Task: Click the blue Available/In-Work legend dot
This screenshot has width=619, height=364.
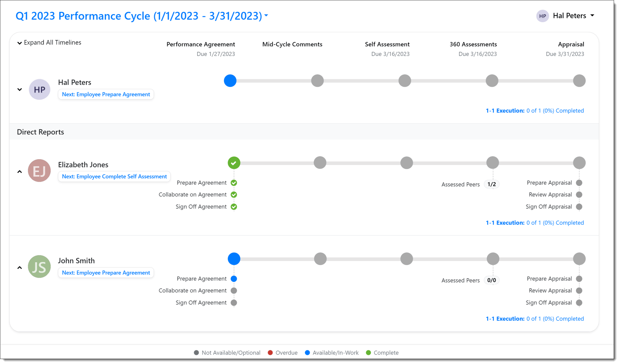Action: pyautogui.click(x=307, y=353)
